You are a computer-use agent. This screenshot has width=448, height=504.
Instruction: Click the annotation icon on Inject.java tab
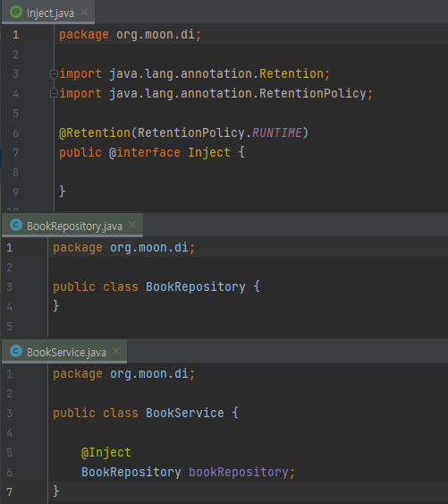[x=16, y=13]
